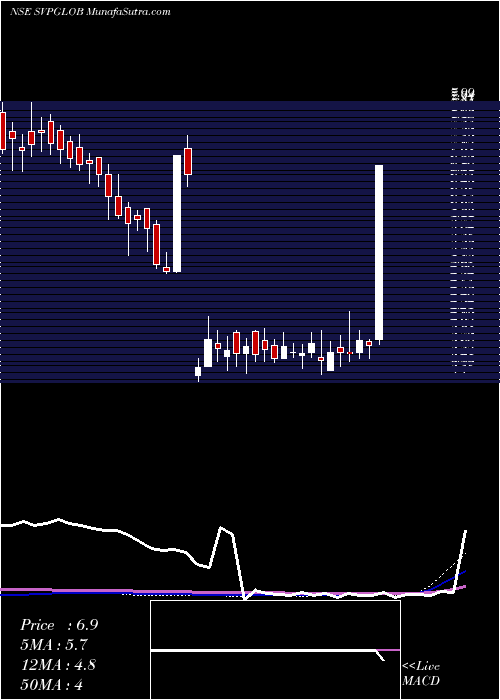The height and width of the screenshot is (700, 500).
Task: Click the '<<Live MACD' label
Action: tap(421, 674)
